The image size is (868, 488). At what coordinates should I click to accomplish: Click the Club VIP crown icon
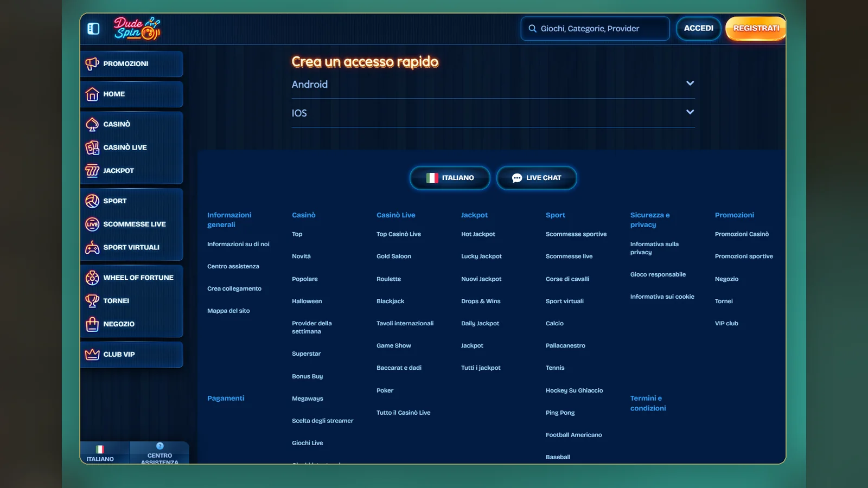(x=92, y=355)
